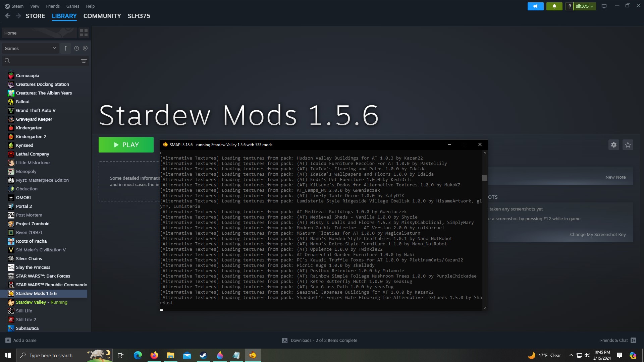The image size is (644, 362).
Task: Open File Explorer from taskbar
Action: pos(171,355)
